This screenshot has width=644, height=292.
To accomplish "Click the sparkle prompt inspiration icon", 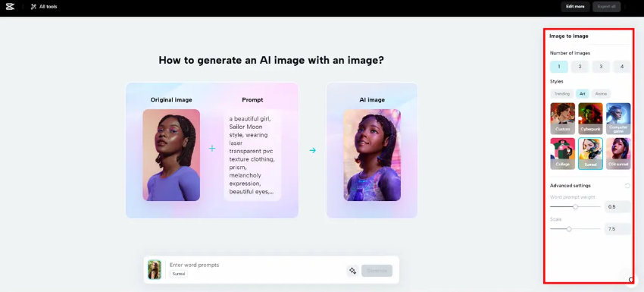I will tap(352, 271).
